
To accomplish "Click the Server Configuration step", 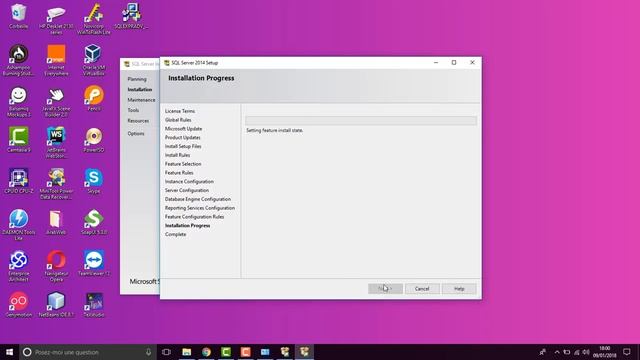I will (187, 190).
